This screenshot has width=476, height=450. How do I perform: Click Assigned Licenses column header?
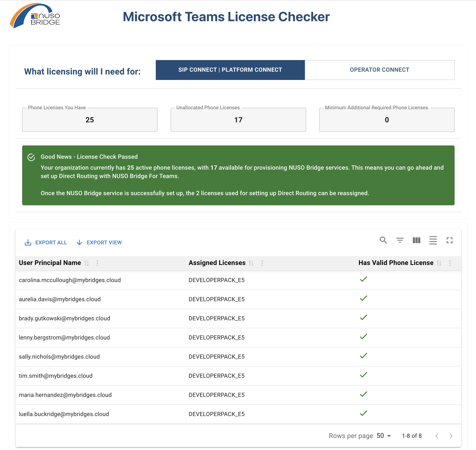217,263
